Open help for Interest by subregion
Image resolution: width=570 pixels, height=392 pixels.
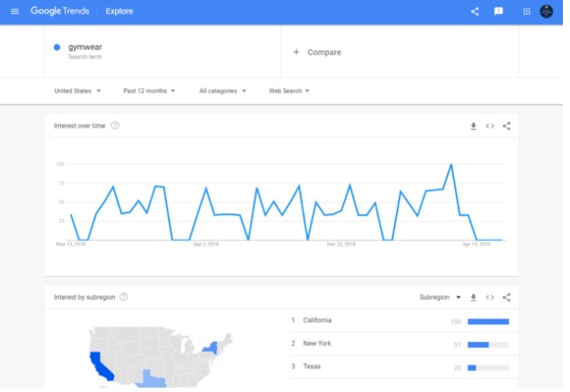tap(124, 297)
